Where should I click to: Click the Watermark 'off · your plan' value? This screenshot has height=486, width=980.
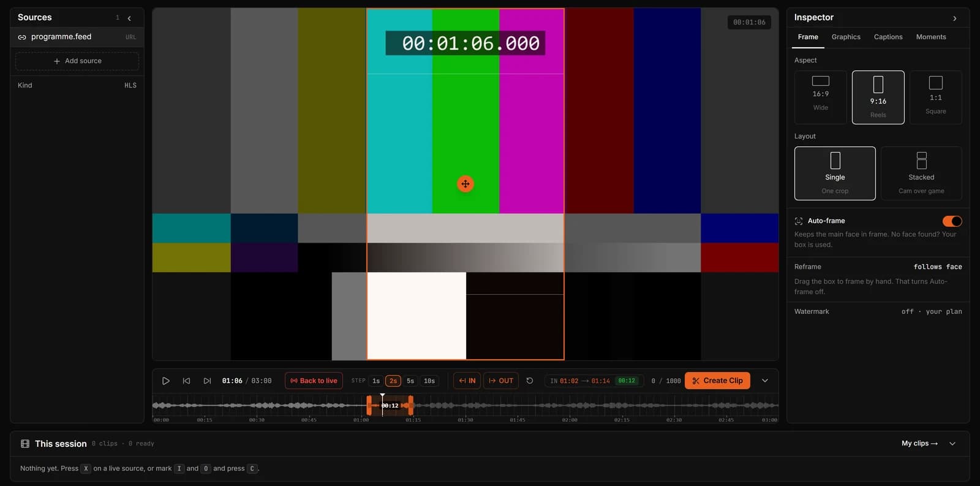(932, 312)
